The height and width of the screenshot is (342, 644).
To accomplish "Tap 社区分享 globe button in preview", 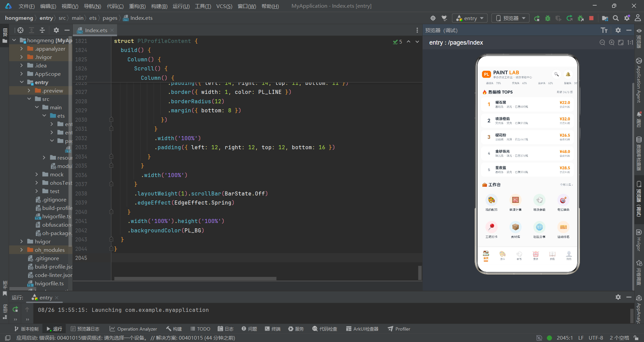I will click(539, 230).
